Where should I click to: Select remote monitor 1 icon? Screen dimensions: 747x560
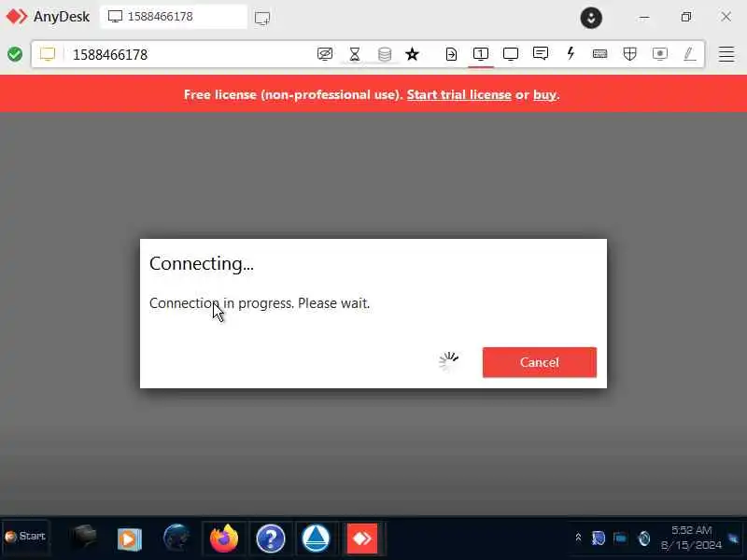tap(481, 54)
